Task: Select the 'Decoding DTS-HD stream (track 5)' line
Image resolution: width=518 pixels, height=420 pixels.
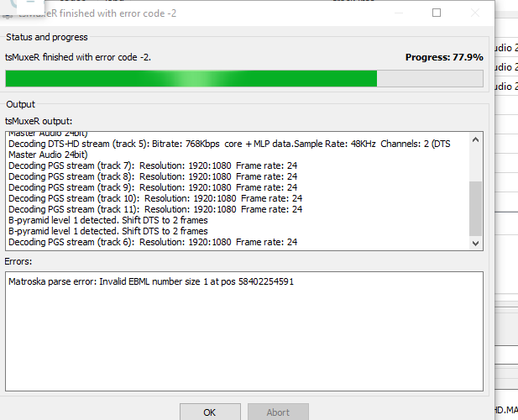Action: pos(229,150)
